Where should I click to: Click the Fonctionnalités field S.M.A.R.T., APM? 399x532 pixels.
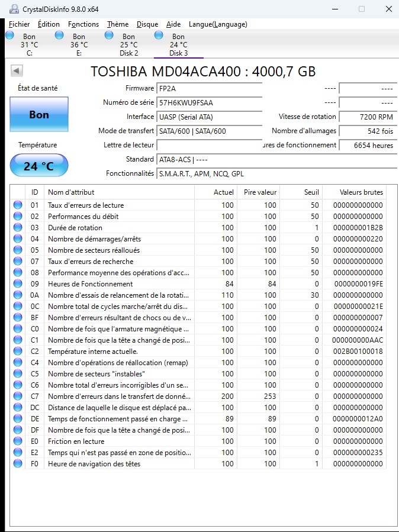[x=277, y=174]
